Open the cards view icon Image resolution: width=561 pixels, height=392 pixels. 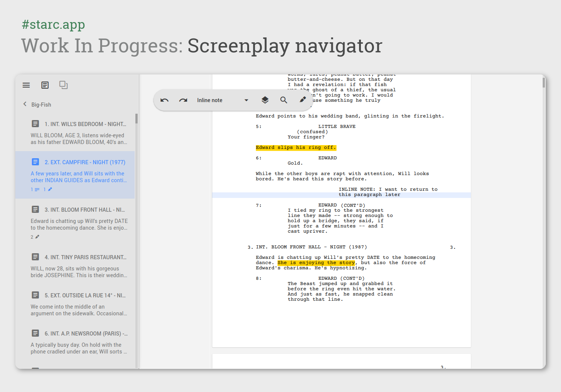coord(64,85)
